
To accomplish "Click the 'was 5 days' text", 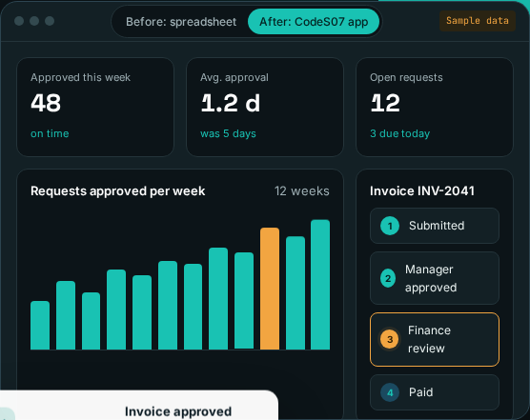I will coord(228,133).
